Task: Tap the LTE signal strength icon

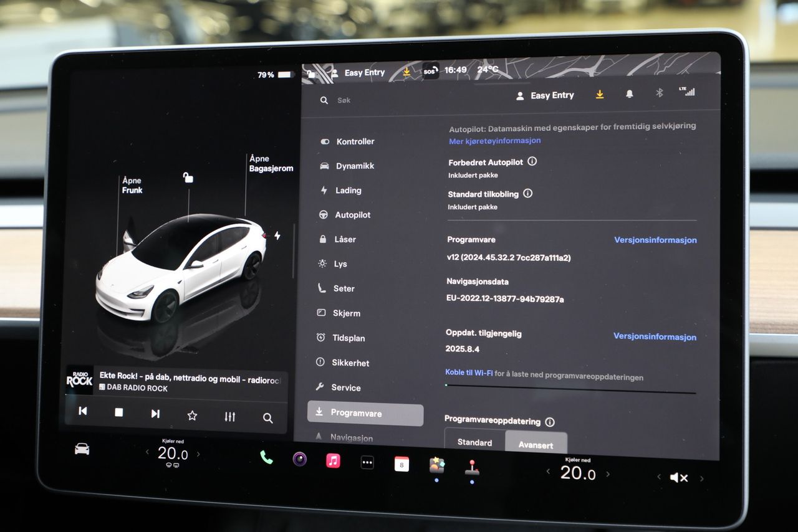Action: coord(686,92)
